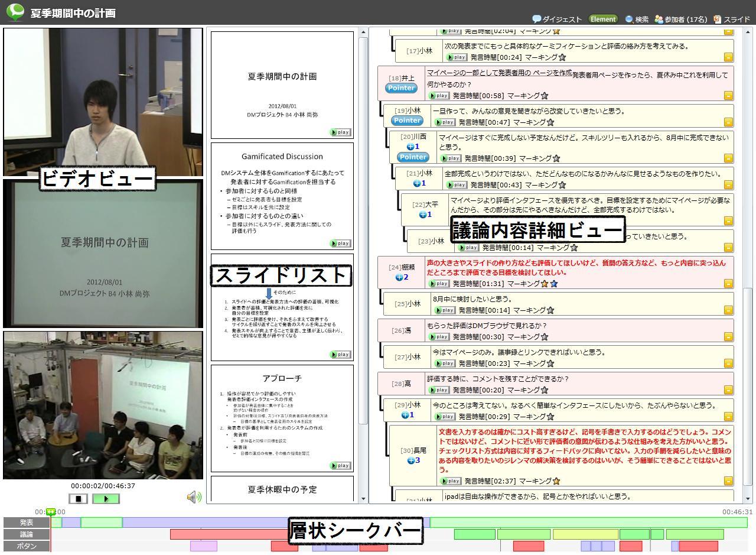Play statement 29 recording [00:29]

445,417
